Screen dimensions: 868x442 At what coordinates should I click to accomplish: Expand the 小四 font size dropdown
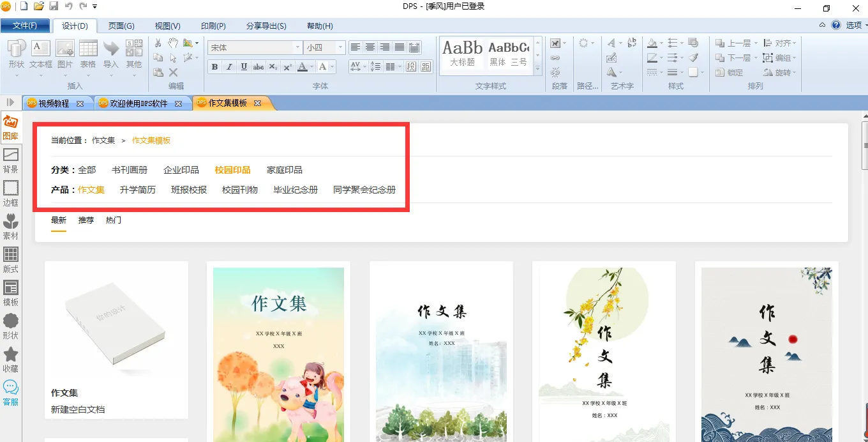pos(341,48)
